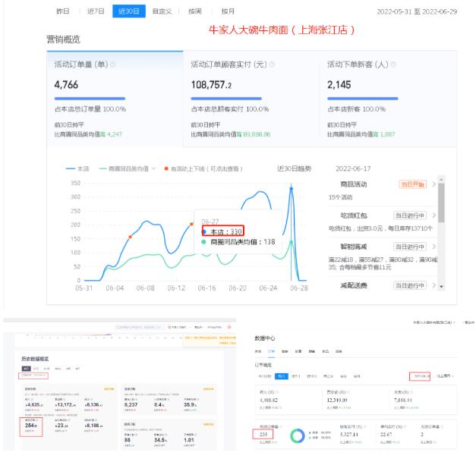Viewport: 476px width, 459px height.
Task: Click the blue progress bar under 2,145
Action: tap(362, 99)
